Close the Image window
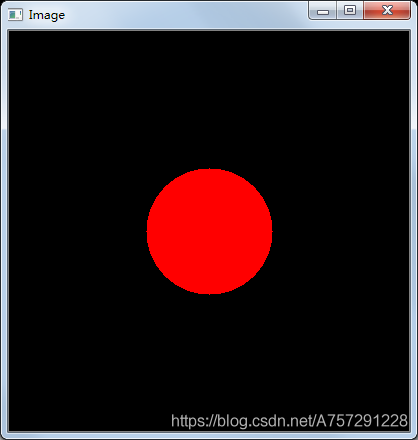The height and width of the screenshot is (440, 418). tap(387, 11)
